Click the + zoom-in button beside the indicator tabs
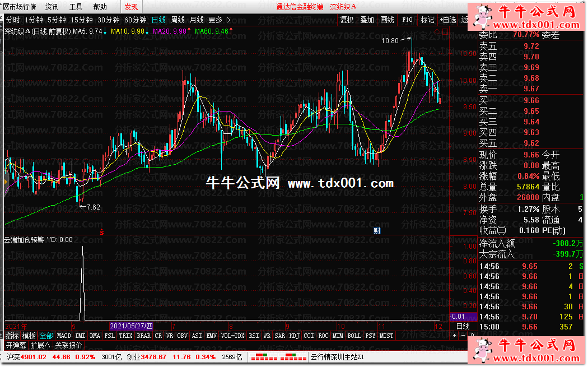Viewport: 588px width, 367px height. [x=455, y=336]
